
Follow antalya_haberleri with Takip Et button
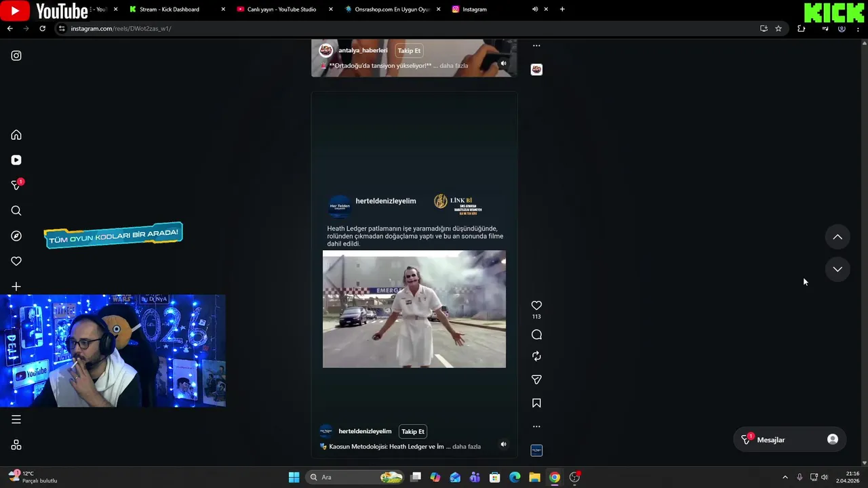(409, 51)
